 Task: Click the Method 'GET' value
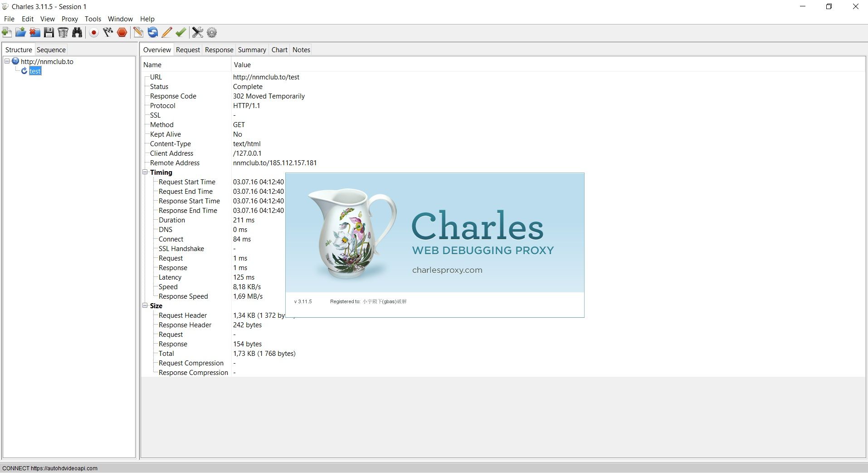tap(239, 124)
